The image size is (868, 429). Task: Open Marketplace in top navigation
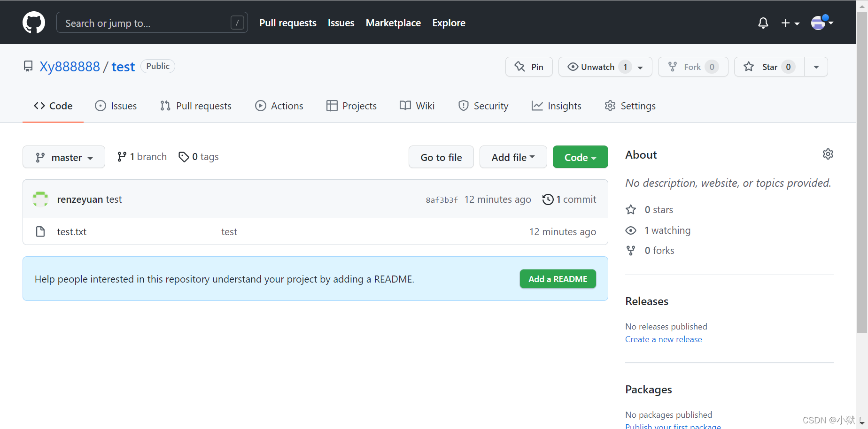(x=393, y=23)
